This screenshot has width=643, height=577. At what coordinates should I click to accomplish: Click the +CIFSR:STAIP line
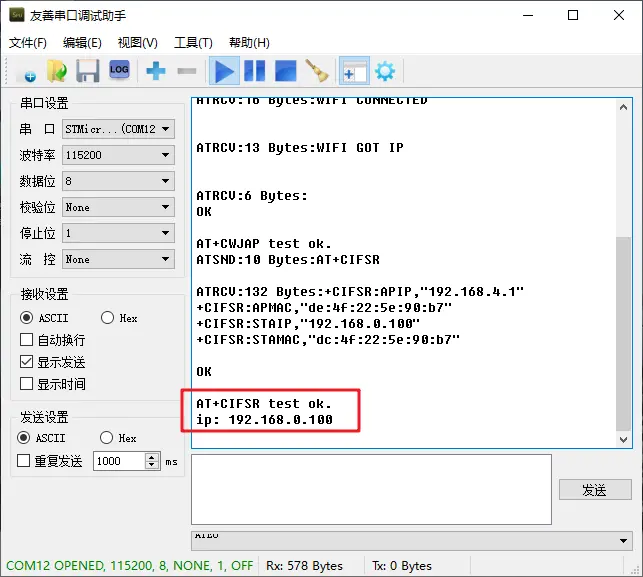(308, 324)
